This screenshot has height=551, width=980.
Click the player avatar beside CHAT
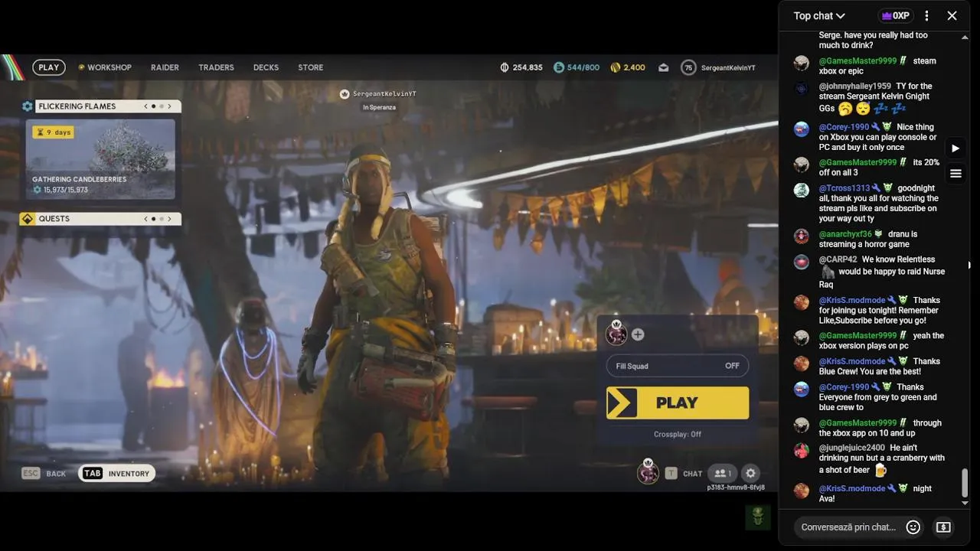pos(648,472)
